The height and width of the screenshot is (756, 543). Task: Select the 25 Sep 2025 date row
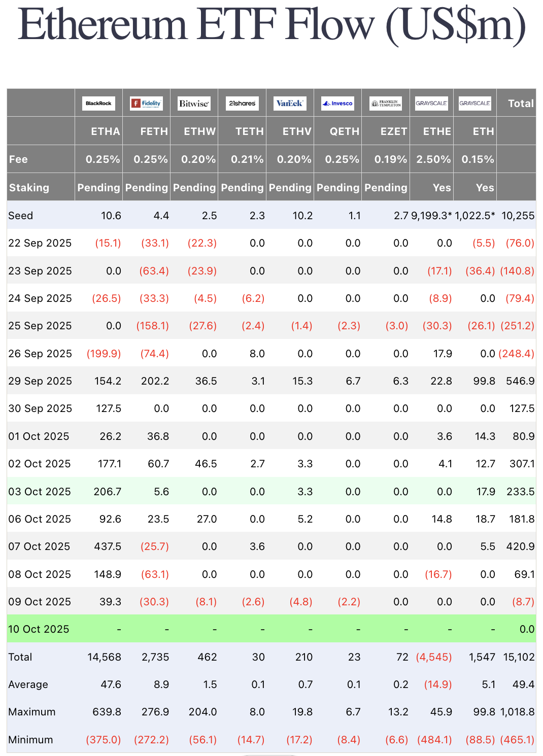(271, 326)
